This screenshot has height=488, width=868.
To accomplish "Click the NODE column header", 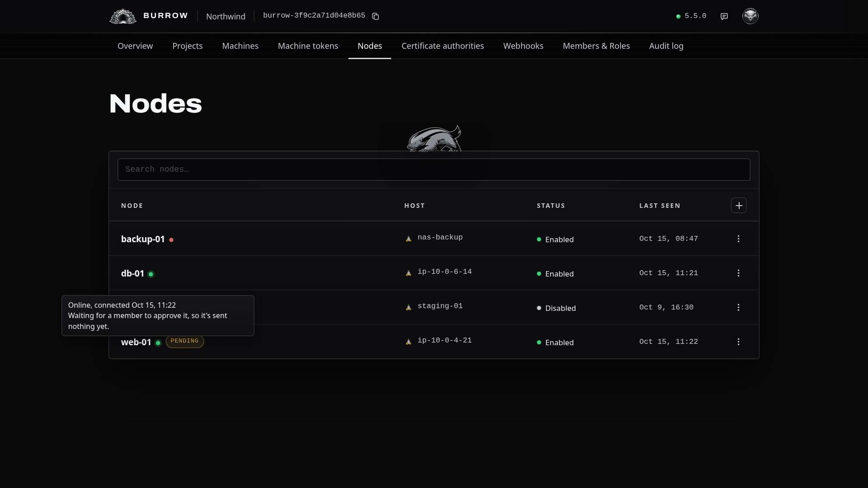I will point(132,206).
